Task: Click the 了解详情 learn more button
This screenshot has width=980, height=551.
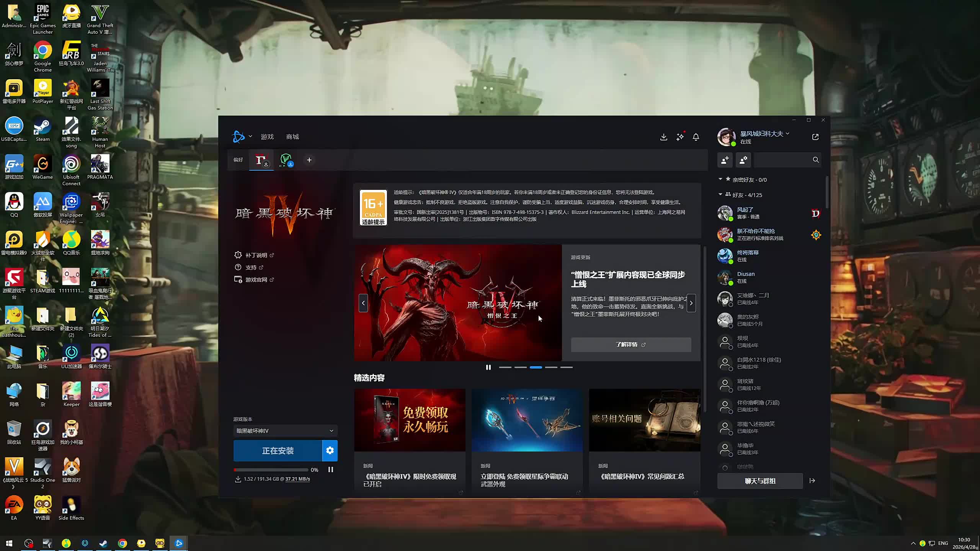Action: click(630, 345)
